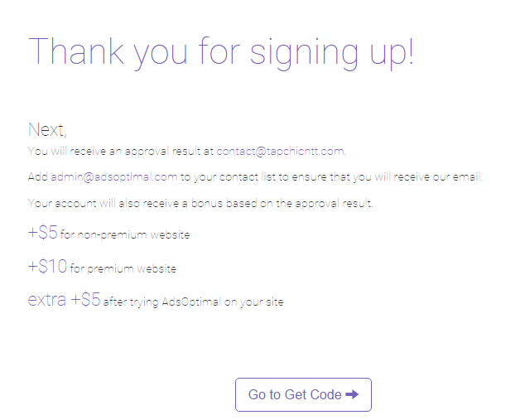Click the "Thank you for signing up!" heading
520x420 pixels.
coord(221,51)
